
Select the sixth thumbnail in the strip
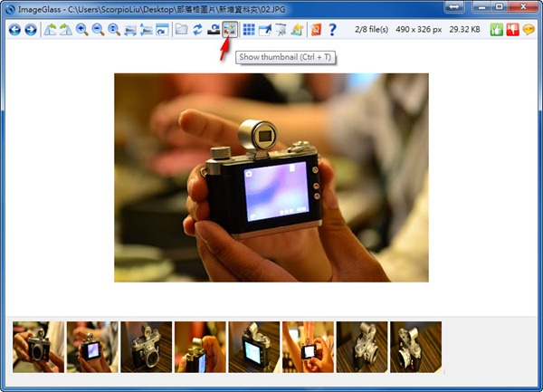coord(309,347)
